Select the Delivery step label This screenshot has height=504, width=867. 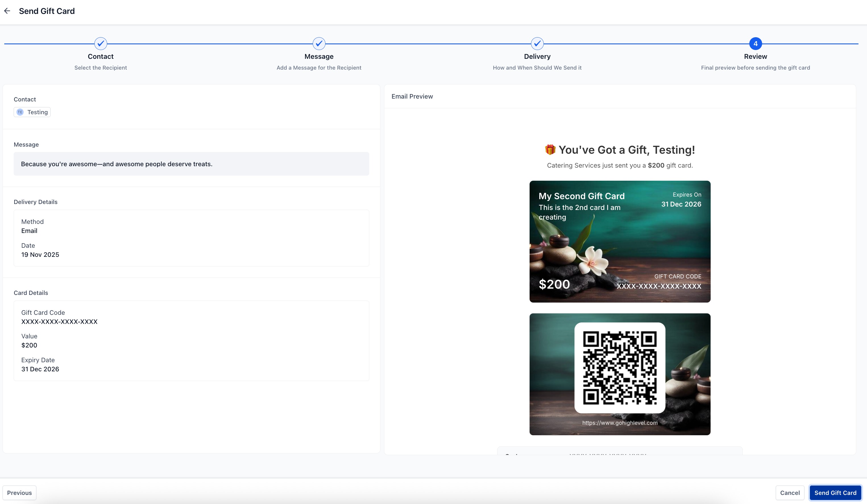537,56
